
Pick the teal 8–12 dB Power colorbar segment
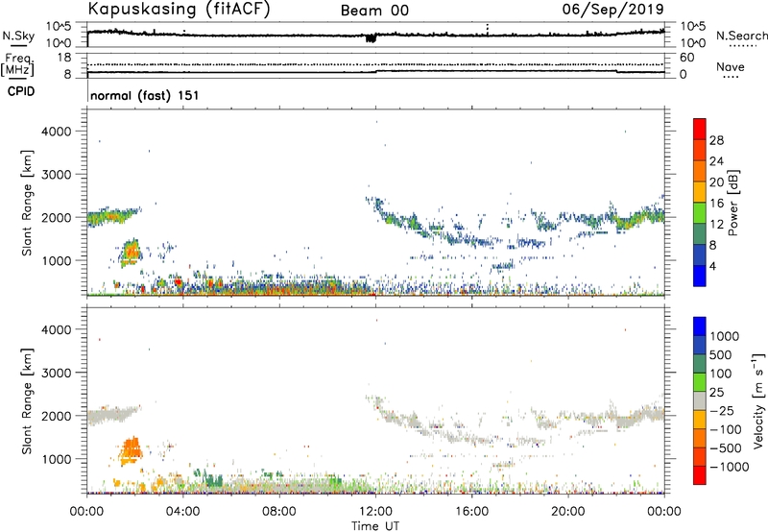[x=700, y=233]
